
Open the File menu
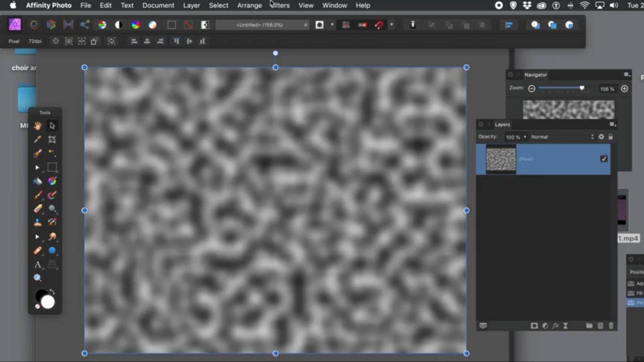tap(86, 5)
